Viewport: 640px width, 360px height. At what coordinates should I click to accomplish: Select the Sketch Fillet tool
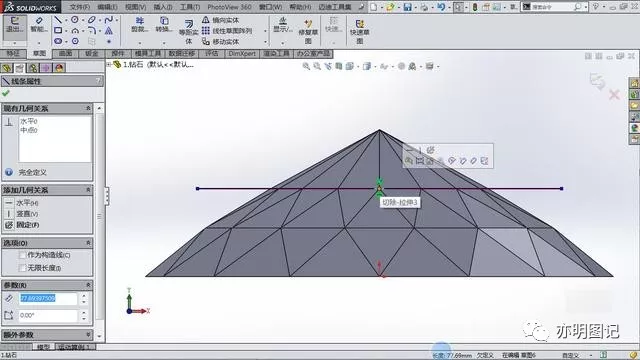coord(92,30)
